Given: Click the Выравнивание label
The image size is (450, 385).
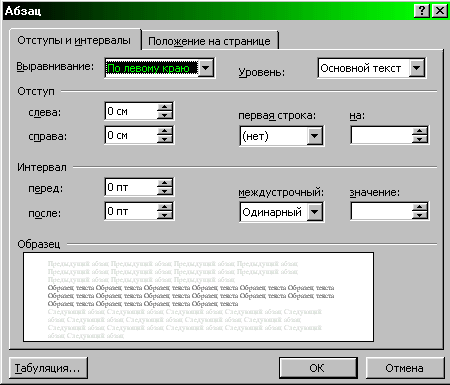Looking at the screenshot, I should coord(55,67).
